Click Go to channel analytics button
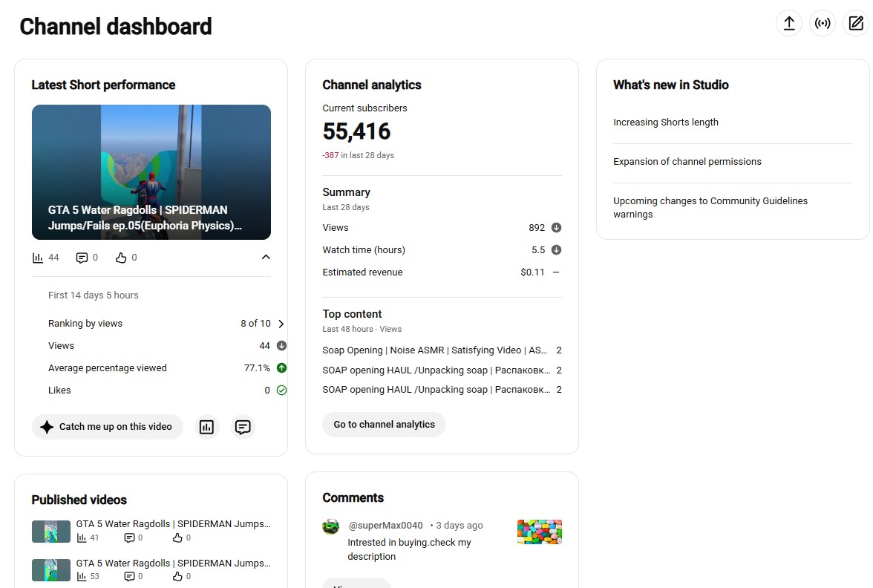The width and height of the screenshot is (873, 588). click(385, 425)
